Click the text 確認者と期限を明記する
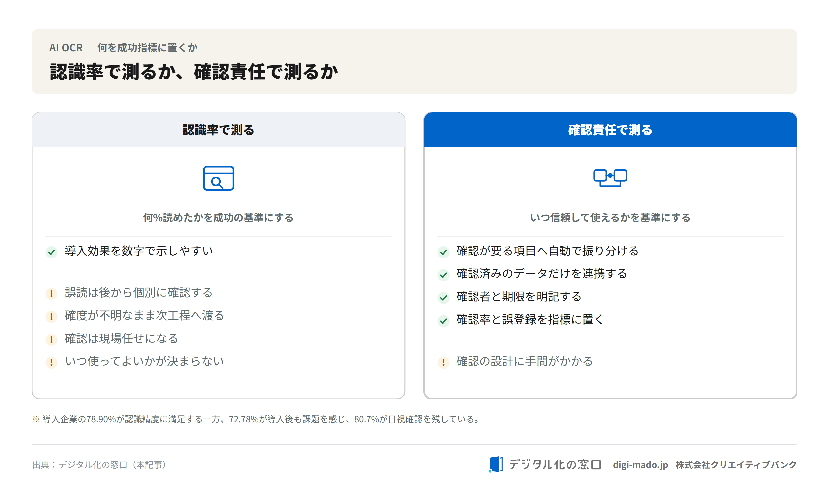Screen dimensions: 829x504 [x=519, y=297]
